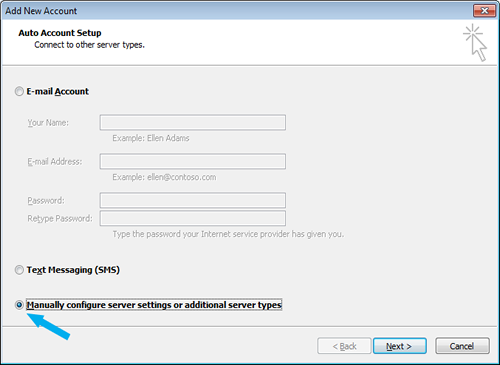Select the E-mail Account radio button
The height and width of the screenshot is (365, 500).
tap(19, 91)
